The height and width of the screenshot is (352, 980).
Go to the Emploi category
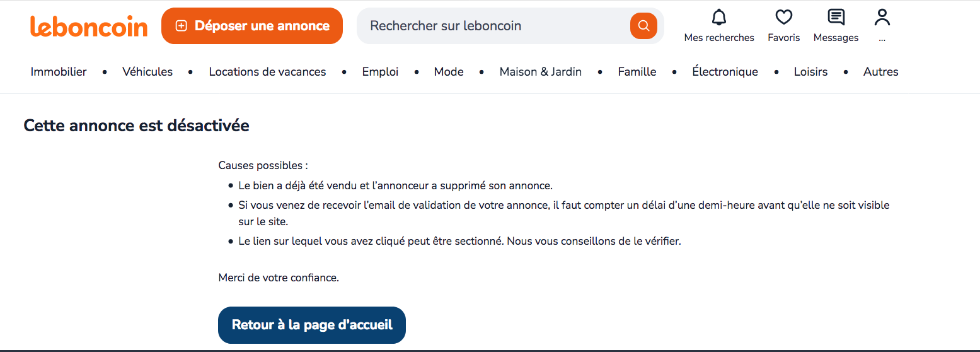380,72
